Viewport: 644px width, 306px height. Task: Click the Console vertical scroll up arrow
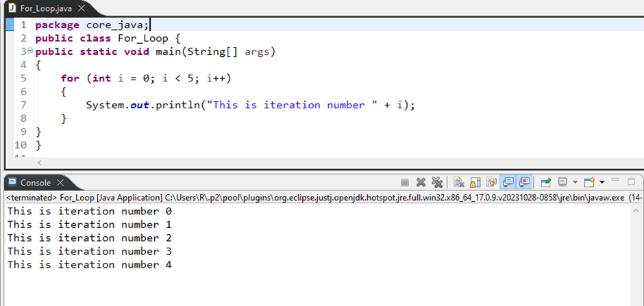point(636,209)
